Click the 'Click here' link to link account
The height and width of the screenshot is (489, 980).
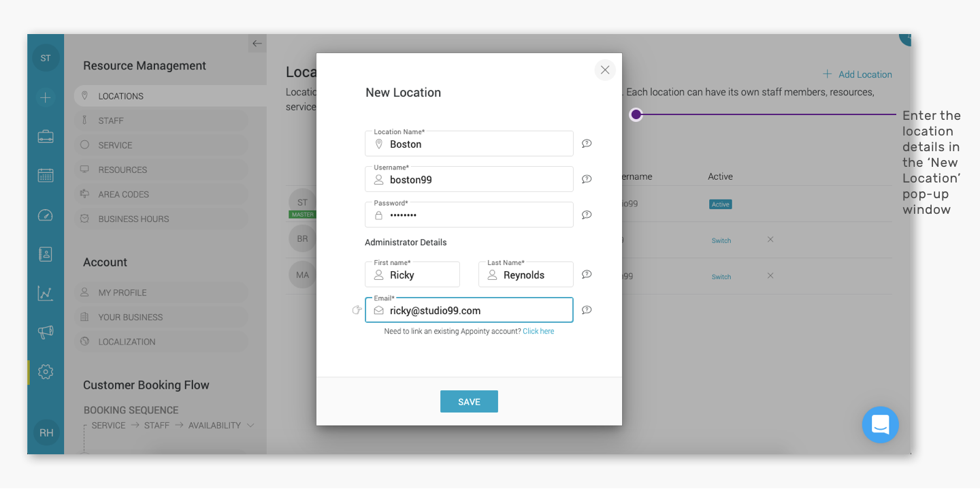click(x=538, y=332)
